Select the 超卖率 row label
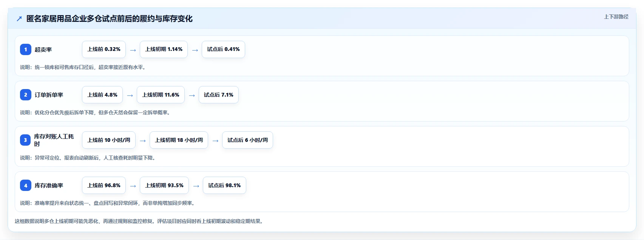The width and height of the screenshot is (644, 240). point(43,49)
